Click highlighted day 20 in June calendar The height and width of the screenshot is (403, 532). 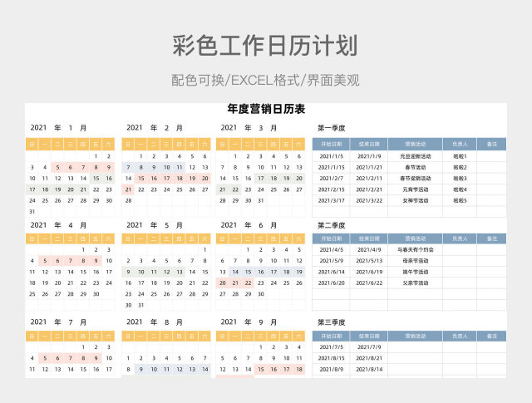[x=223, y=283]
